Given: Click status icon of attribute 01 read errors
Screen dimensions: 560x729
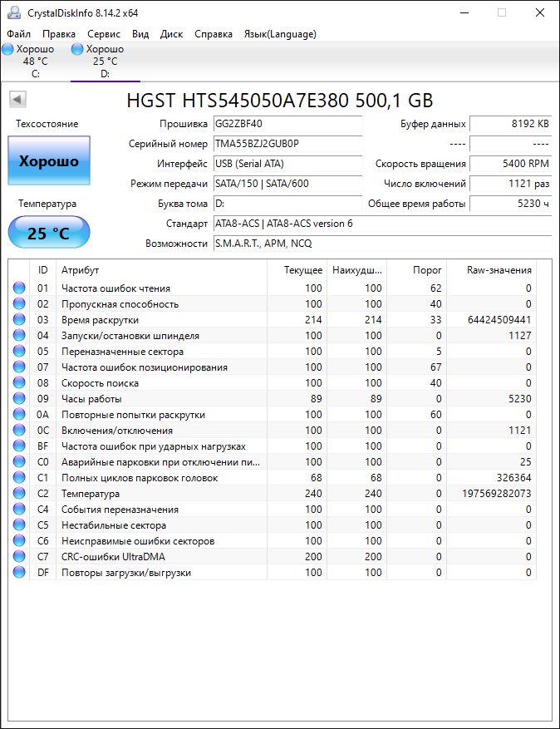Looking at the screenshot, I should (x=19, y=288).
